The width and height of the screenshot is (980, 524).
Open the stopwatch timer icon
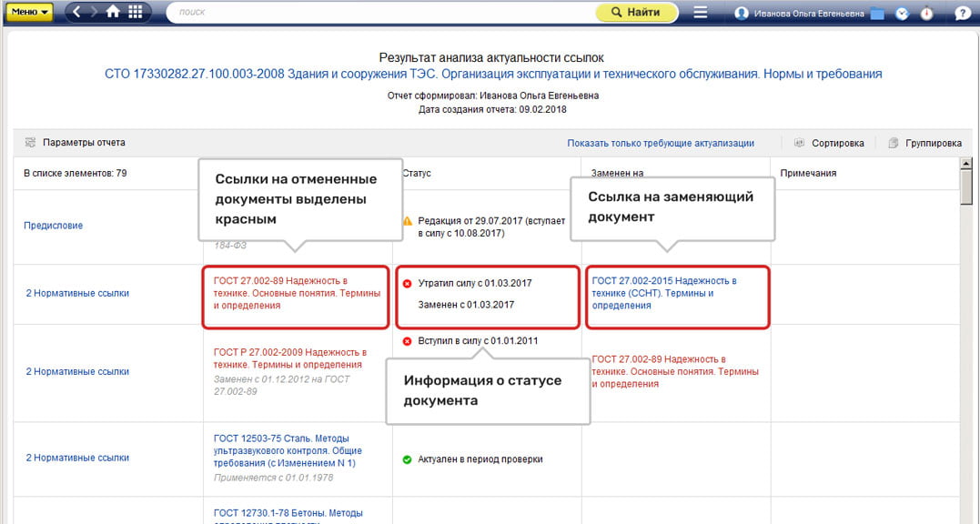pyautogui.click(x=926, y=13)
